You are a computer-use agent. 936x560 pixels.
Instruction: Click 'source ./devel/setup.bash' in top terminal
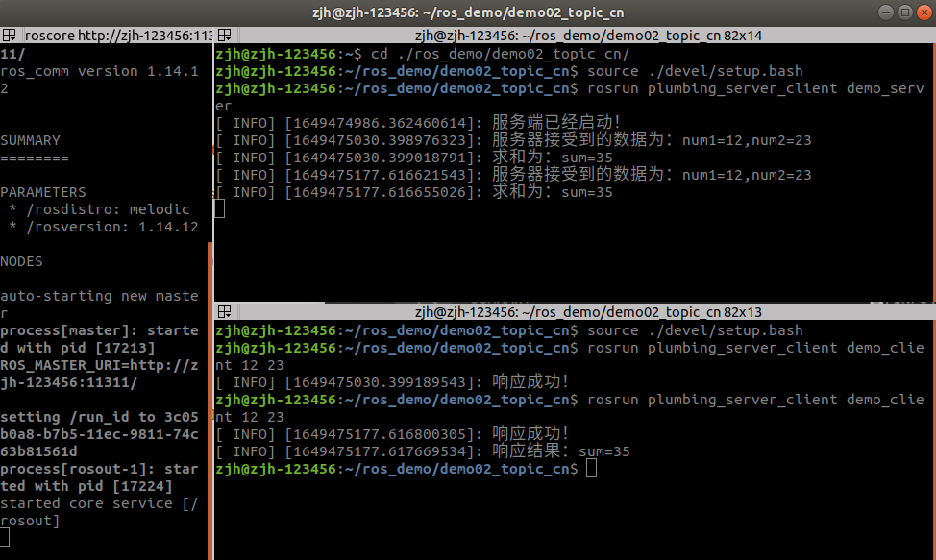(695, 71)
